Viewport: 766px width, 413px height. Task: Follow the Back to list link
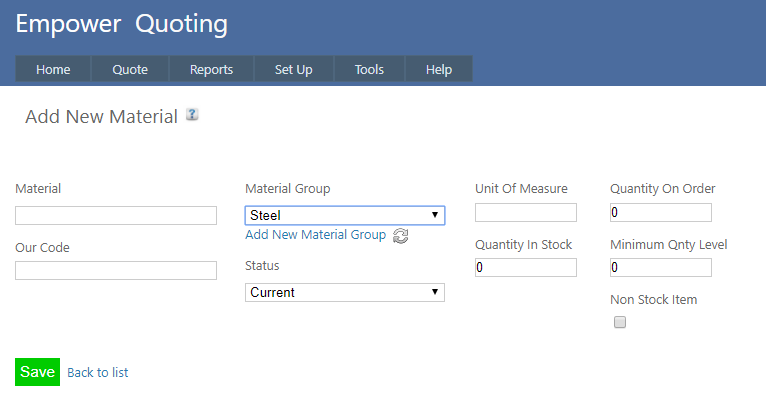(97, 372)
